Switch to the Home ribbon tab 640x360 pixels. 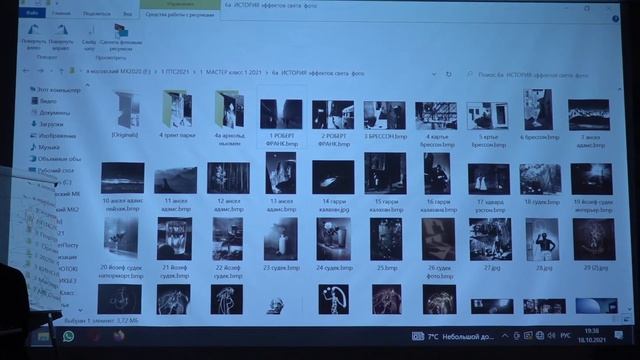(x=61, y=13)
